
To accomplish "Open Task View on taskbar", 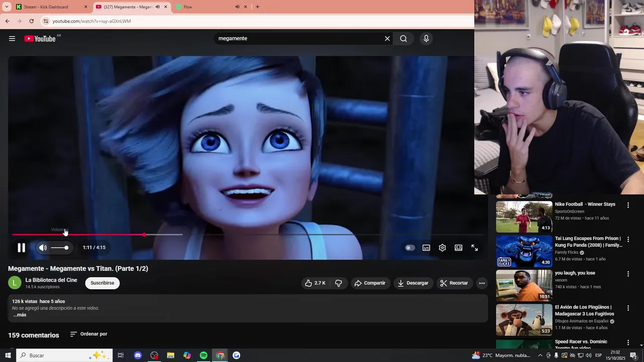I will 121,355.
